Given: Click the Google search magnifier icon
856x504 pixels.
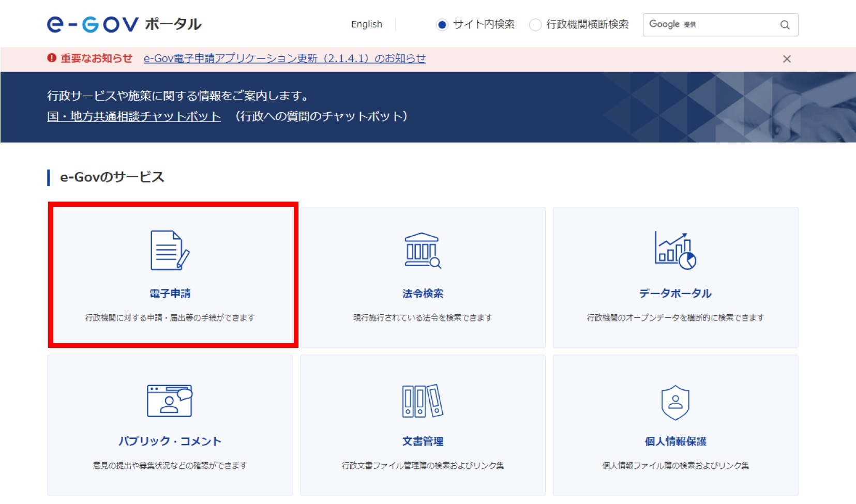Looking at the screenshot, I should click(x=785, y=25).
